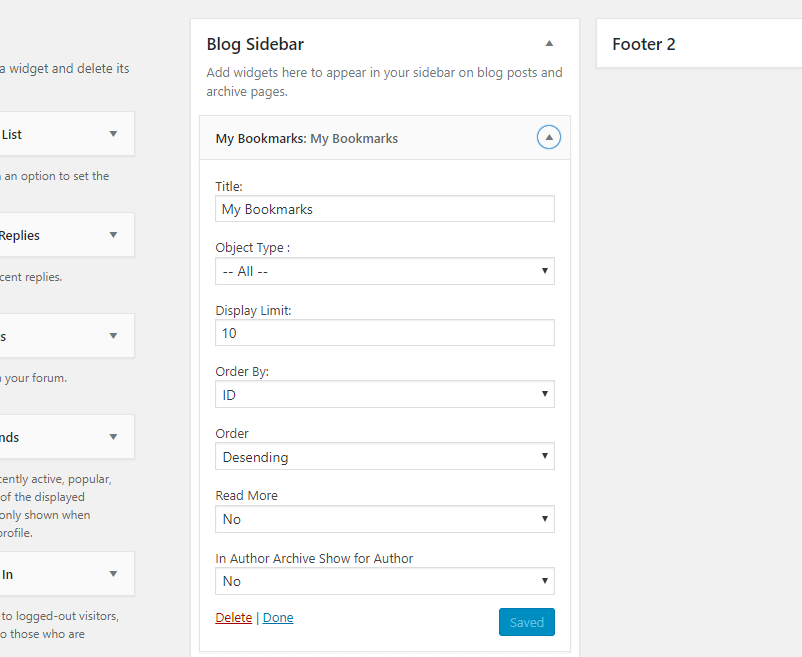Click the Display Limit input field

384,333
